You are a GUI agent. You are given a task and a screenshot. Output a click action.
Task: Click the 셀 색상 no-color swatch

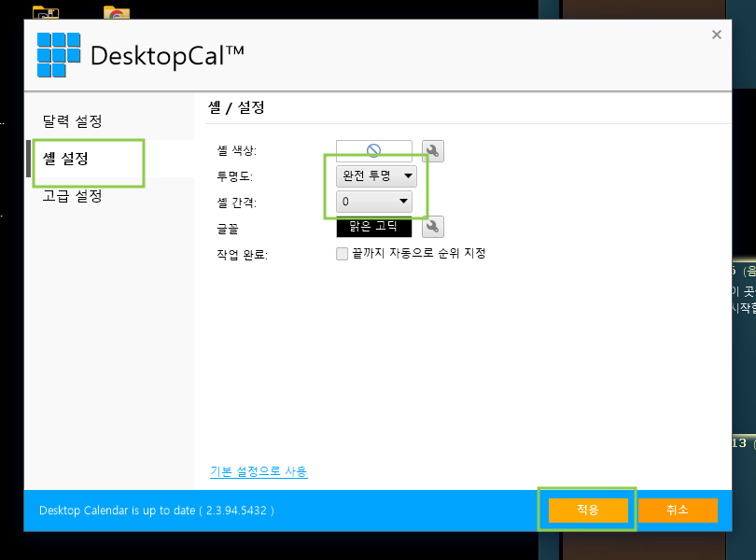point(374,151)
